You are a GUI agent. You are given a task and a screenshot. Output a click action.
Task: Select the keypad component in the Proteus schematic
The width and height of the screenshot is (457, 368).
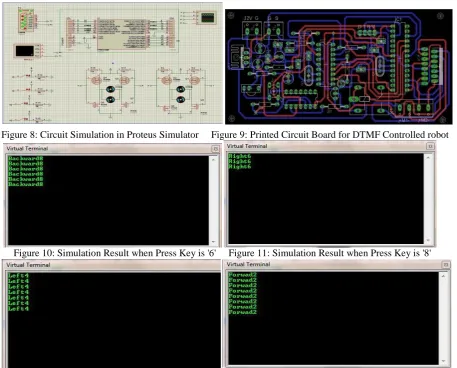(27, 21)
